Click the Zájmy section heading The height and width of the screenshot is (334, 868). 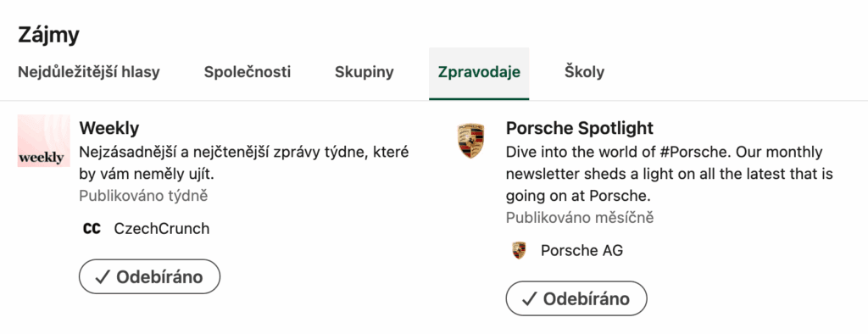pos(48,35)
